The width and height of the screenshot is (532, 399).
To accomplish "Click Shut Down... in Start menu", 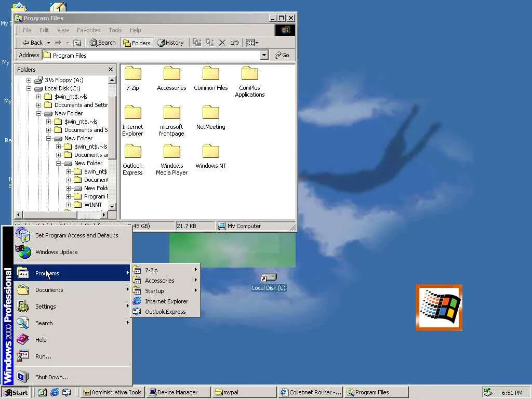I will tap(73, 377).
